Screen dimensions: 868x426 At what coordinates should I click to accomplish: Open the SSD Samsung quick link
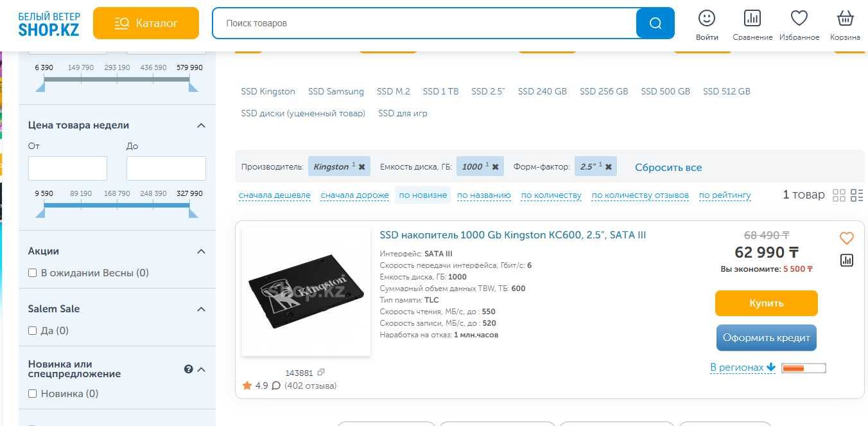pos(336,91)
